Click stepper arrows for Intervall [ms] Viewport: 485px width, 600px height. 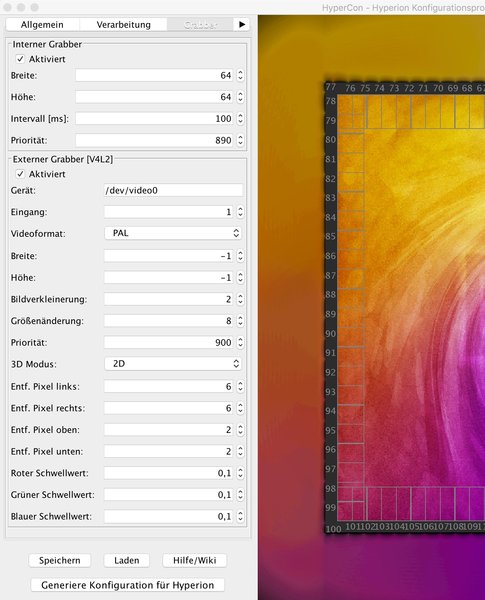click(240, 118)
